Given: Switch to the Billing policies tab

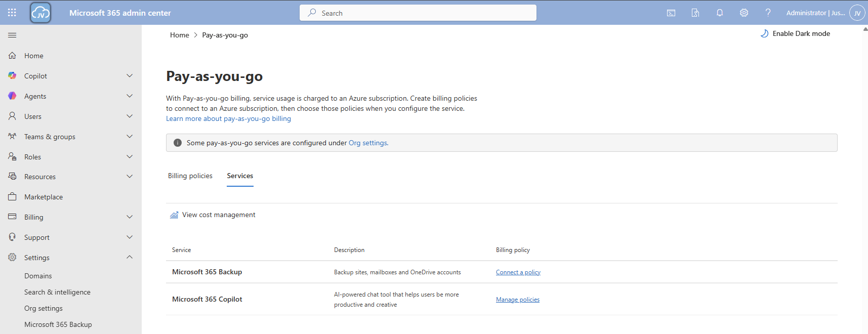Looking at the screenshot, I should (190, 176).
